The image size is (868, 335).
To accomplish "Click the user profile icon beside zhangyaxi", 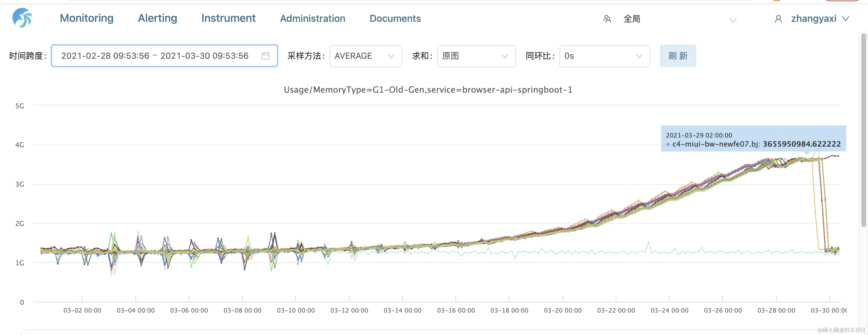I will 778,19.
